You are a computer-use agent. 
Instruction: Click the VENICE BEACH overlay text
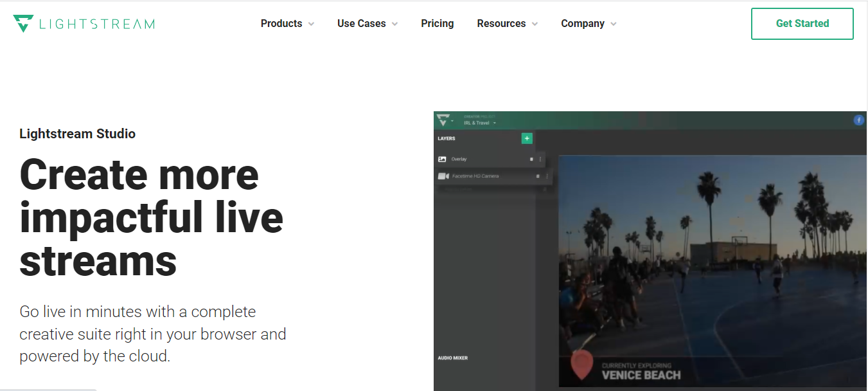641,375
